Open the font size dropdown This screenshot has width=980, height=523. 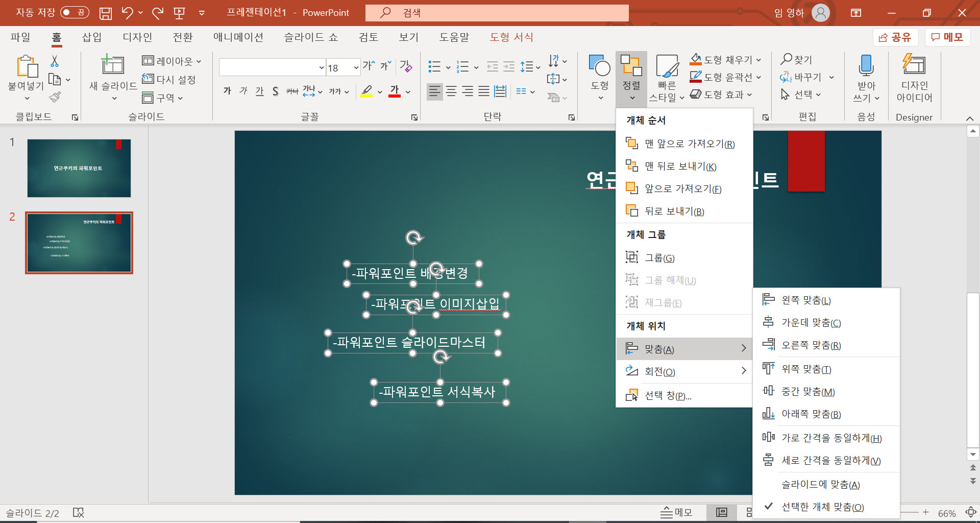click(x=356, y=67)
